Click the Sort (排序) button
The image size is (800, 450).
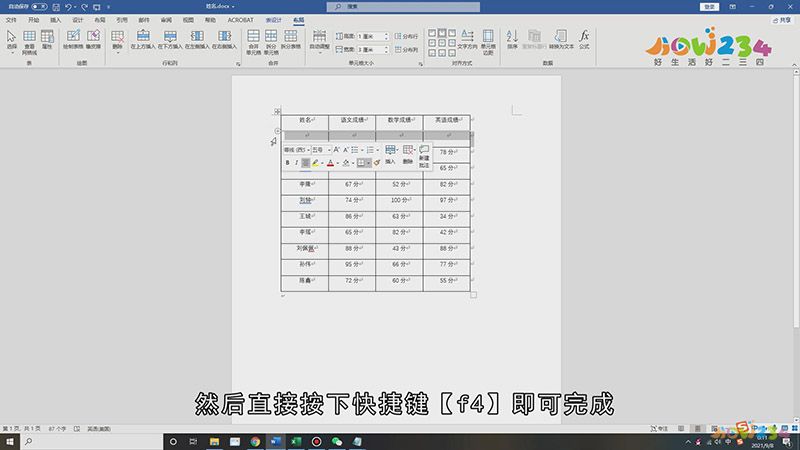(512, 39)
